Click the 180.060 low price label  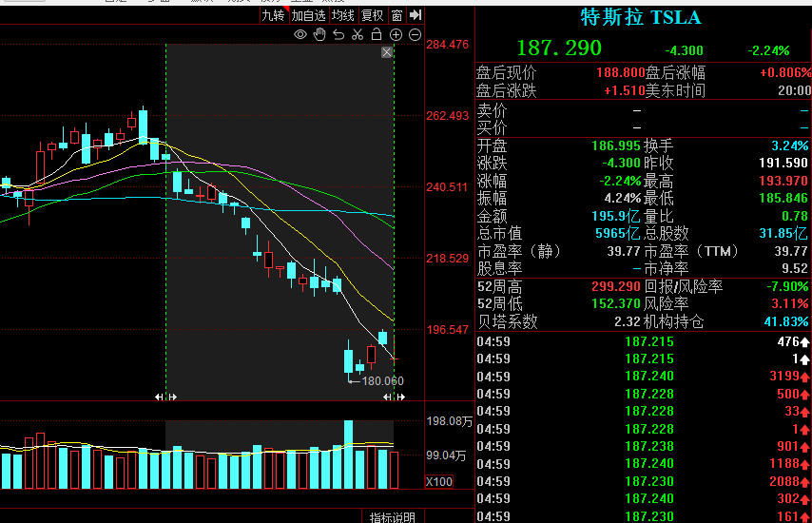pos(382,381)
